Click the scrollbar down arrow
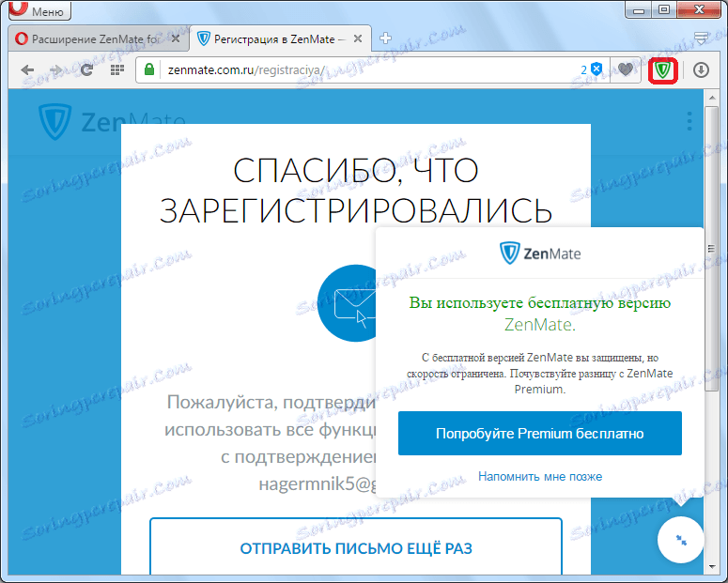The height and width of the screenshot is (583, 728). click(712, 567)
